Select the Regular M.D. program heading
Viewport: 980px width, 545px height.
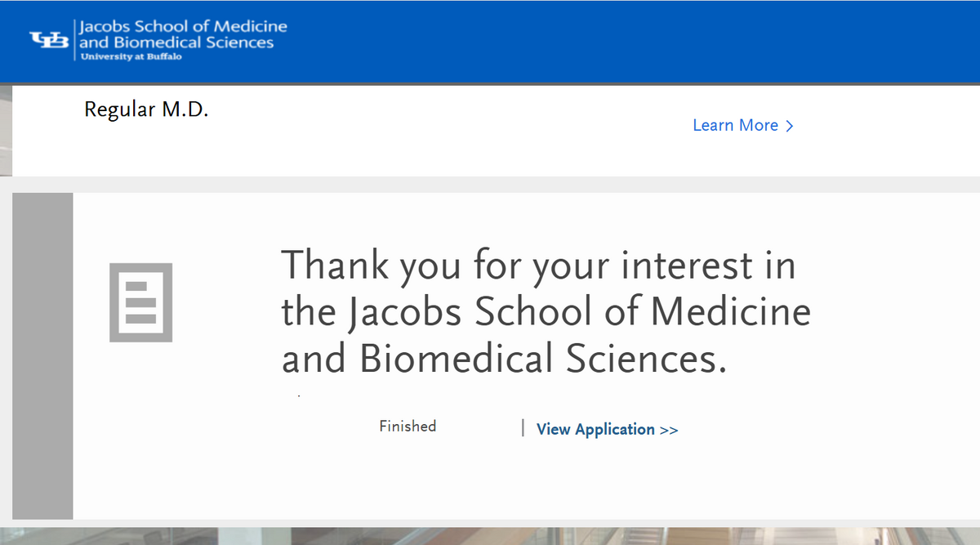(146, 109)
